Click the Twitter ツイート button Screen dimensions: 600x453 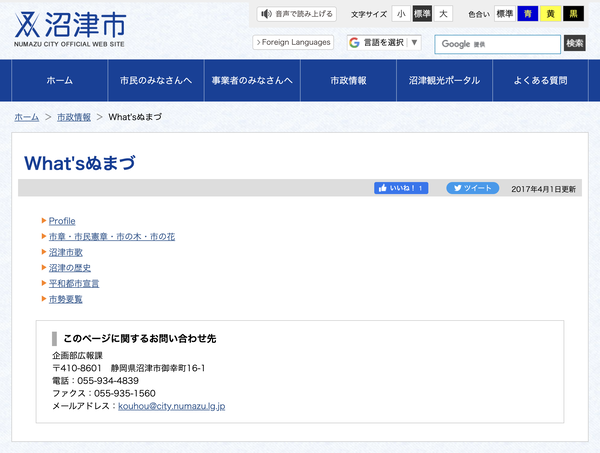point(473,188)
